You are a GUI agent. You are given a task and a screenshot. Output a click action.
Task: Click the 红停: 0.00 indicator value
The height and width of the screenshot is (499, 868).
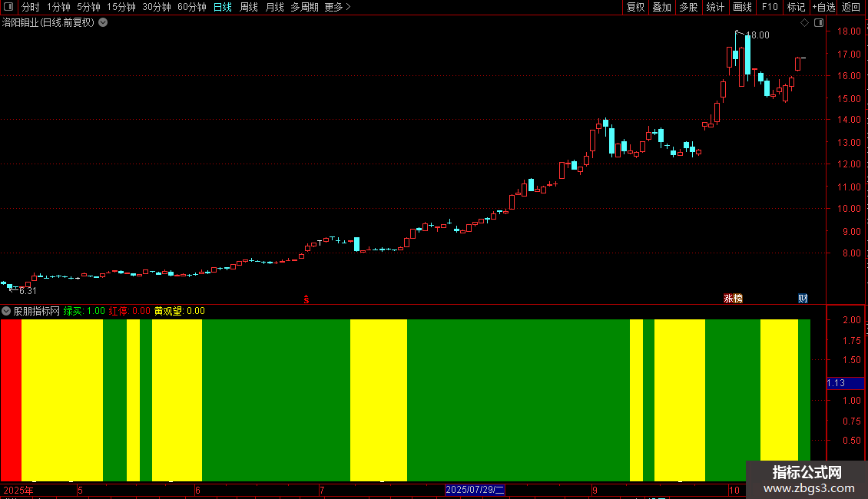(x=130, y=311)
